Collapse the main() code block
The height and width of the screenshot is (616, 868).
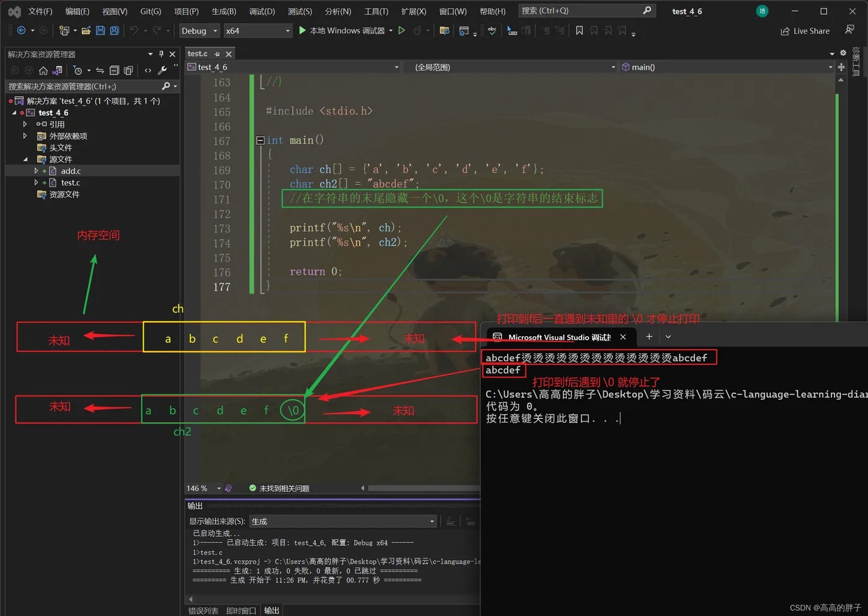click(x=260, y=141)
